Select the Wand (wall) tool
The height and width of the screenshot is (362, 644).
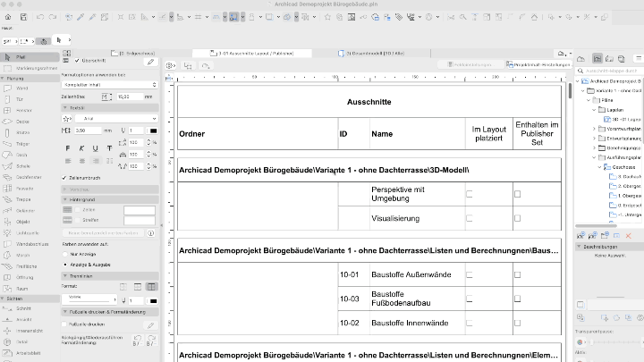point(22,88)
